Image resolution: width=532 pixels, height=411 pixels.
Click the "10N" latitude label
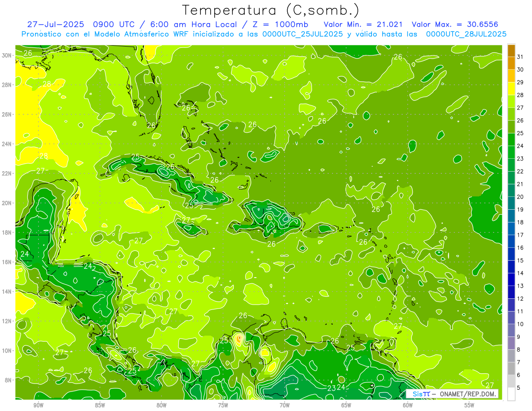coord(7,351)
